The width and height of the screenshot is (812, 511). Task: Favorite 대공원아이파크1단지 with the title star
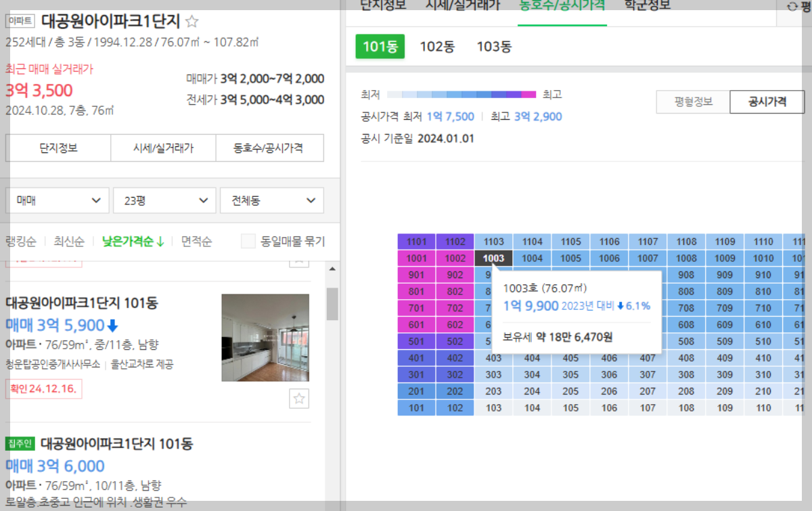(x=192, y=21)
